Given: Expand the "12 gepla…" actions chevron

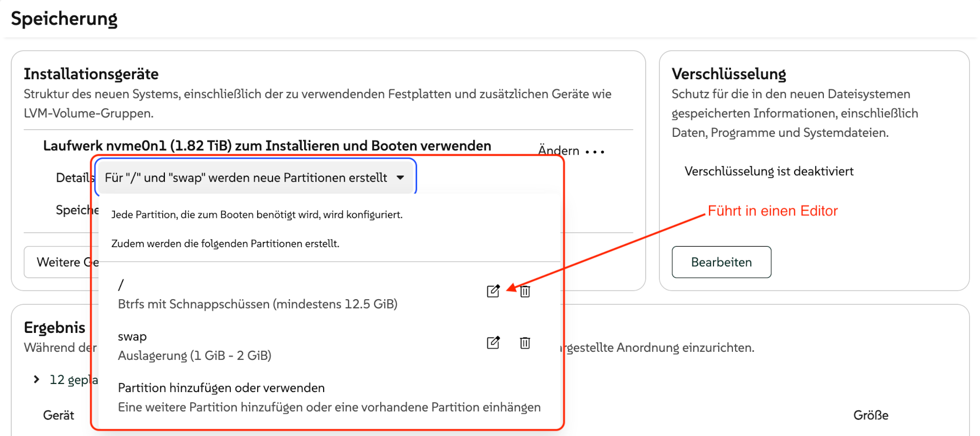Looking at the screenshot, I should point(36,379).
